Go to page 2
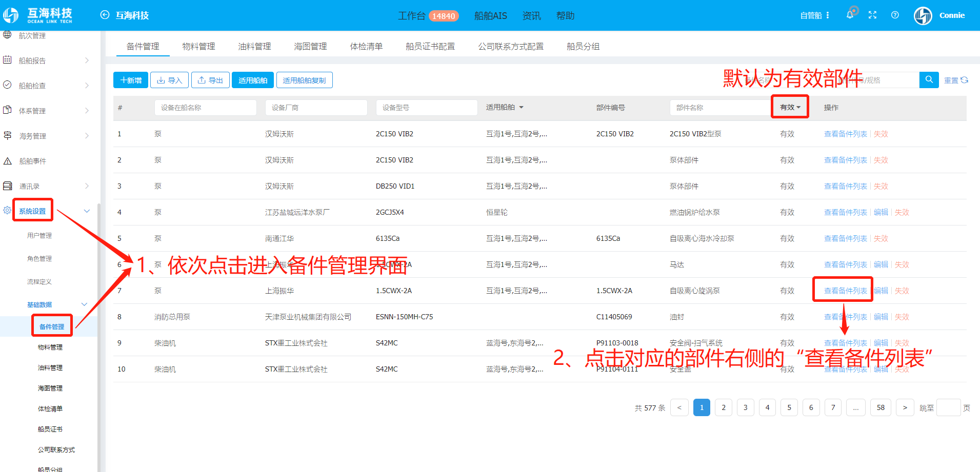This screenshot has width=980, height=472. 724,407
